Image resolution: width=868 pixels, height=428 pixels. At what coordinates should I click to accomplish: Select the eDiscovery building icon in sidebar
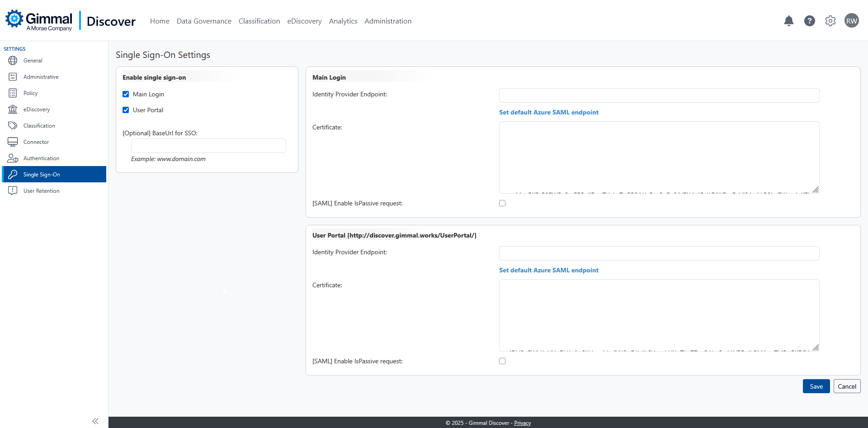click(13, 109)
